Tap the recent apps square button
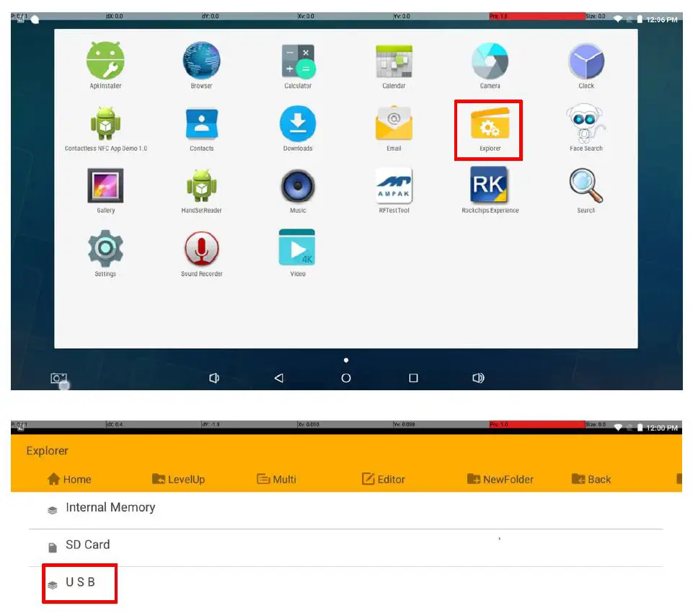This screenshot has width=698, height=616. point(414,378)
